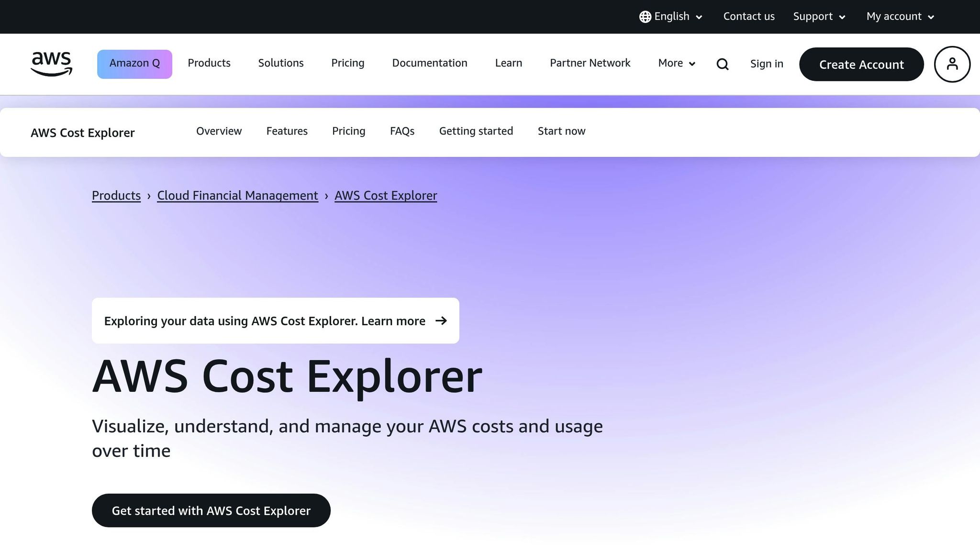Click the AWS logo
Image resolution: width=980 pixels, height=551 pixels.
coord(51,64)
